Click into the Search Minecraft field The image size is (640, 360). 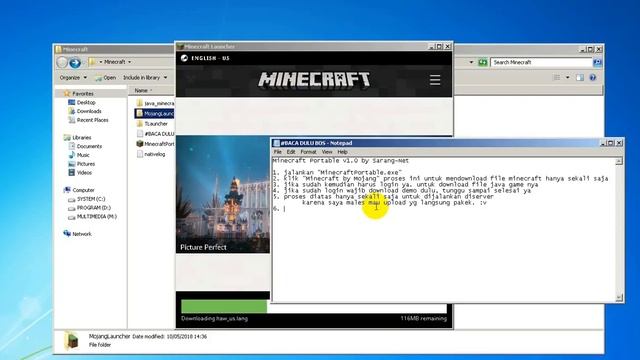(x=542, y=62)
